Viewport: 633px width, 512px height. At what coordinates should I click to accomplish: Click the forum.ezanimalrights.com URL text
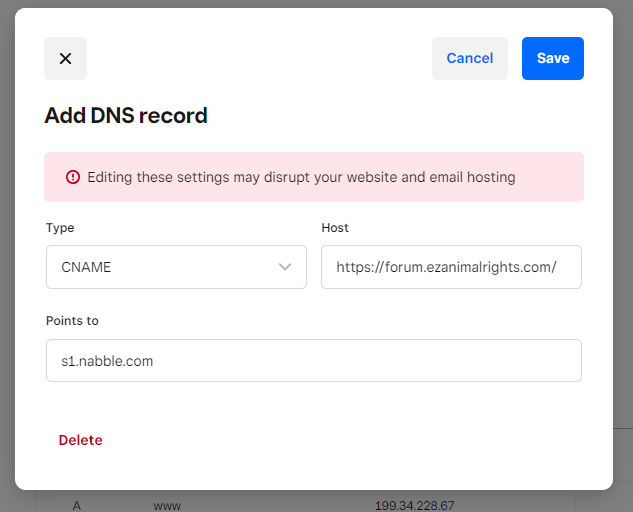(446, 267)
